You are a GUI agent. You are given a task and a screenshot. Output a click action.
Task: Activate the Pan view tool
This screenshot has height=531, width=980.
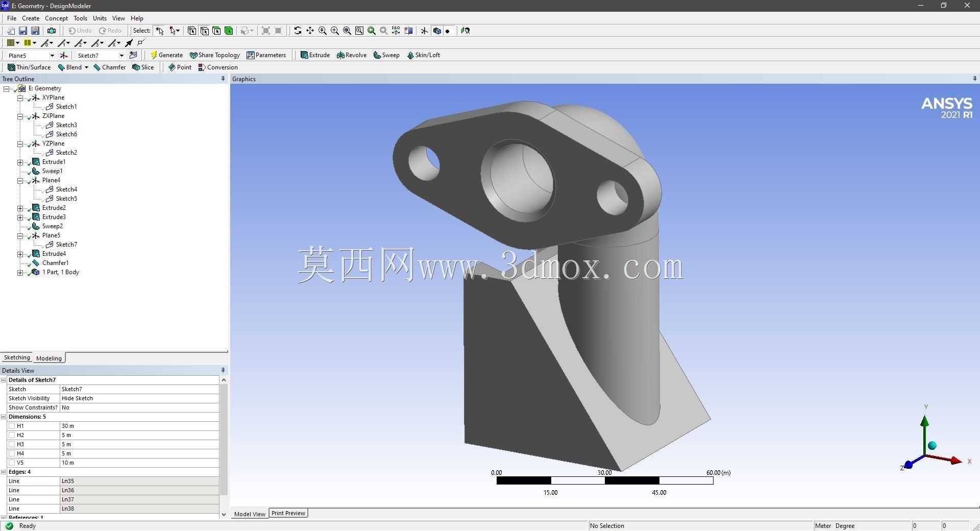click(310, 31)
